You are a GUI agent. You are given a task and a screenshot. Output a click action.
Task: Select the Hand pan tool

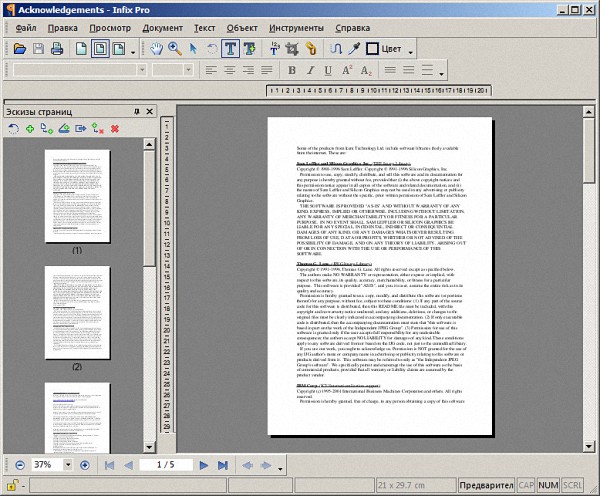(157, 48)
